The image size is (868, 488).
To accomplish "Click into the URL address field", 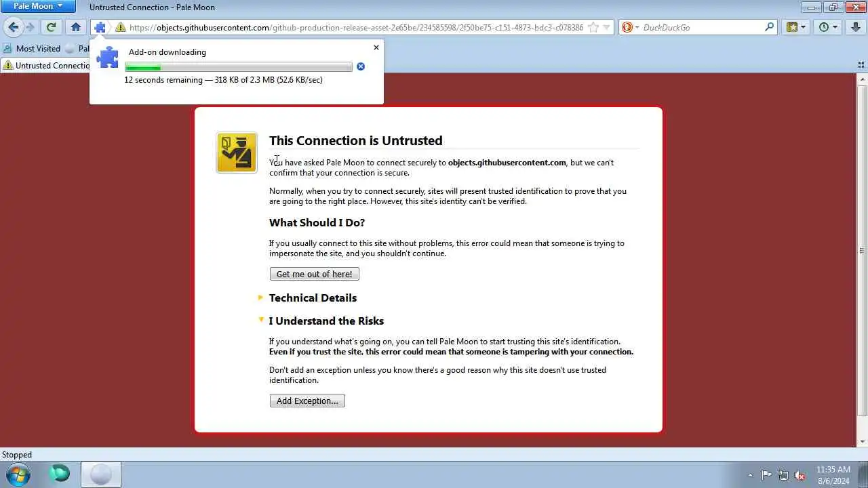I will click(x=356, y=28).
